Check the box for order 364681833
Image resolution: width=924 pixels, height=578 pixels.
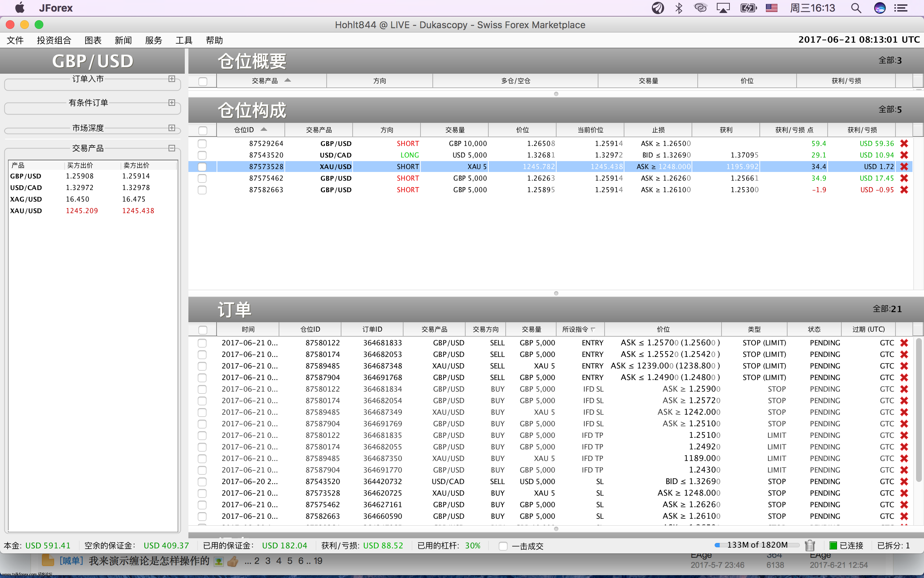pos(202,343)
